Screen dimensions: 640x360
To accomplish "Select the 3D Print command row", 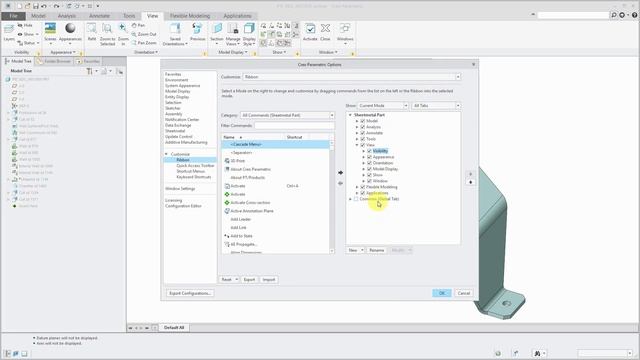I will [x=276, y=161].
